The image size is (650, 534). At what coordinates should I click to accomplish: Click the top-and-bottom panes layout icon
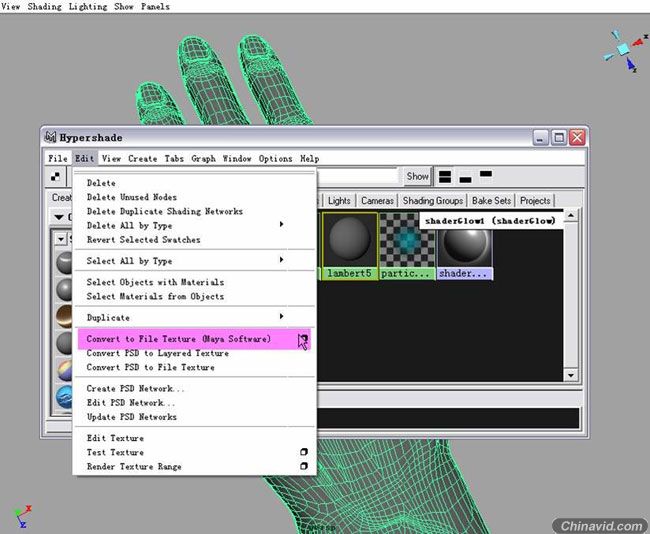point(445,177)
